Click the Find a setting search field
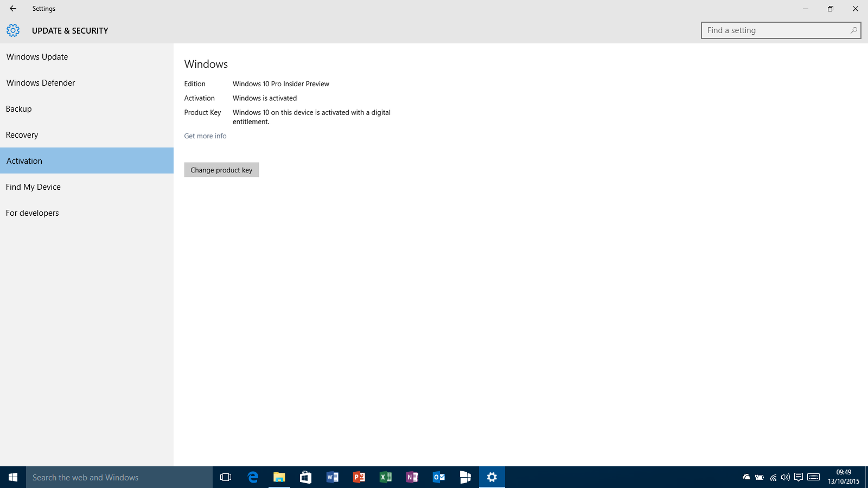This screenshot has width=868, height=488. [x=781, y=30]
